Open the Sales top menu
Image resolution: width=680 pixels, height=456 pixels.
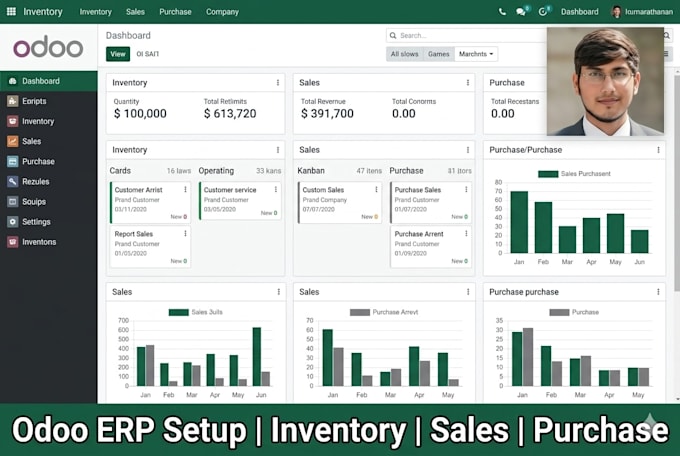pos(135,12)
